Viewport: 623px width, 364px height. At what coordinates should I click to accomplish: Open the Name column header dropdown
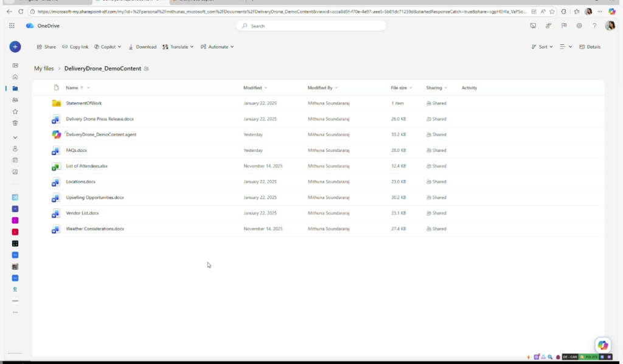[x=88, y=88]
